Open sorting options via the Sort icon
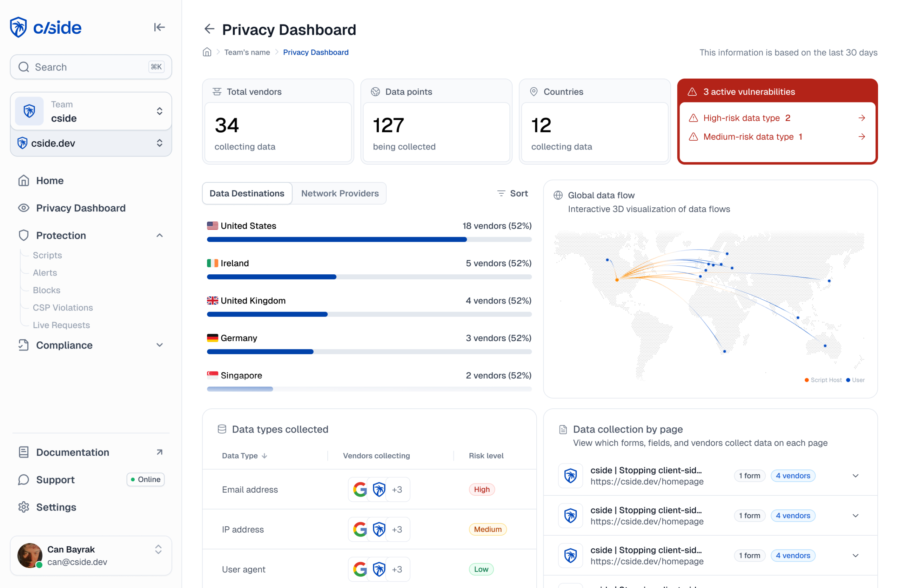 pyautogui.click(x=501, y=193)
